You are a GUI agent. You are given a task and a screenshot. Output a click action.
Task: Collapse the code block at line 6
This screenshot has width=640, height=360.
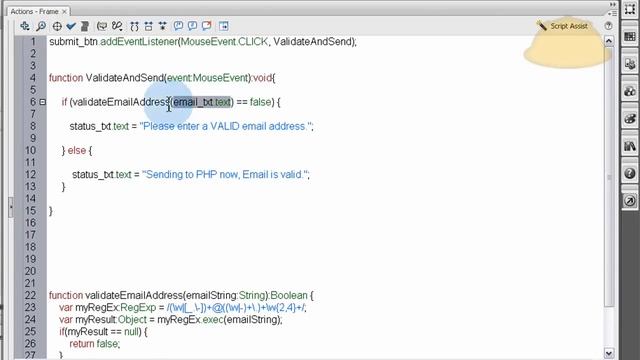tap(42, 102)
